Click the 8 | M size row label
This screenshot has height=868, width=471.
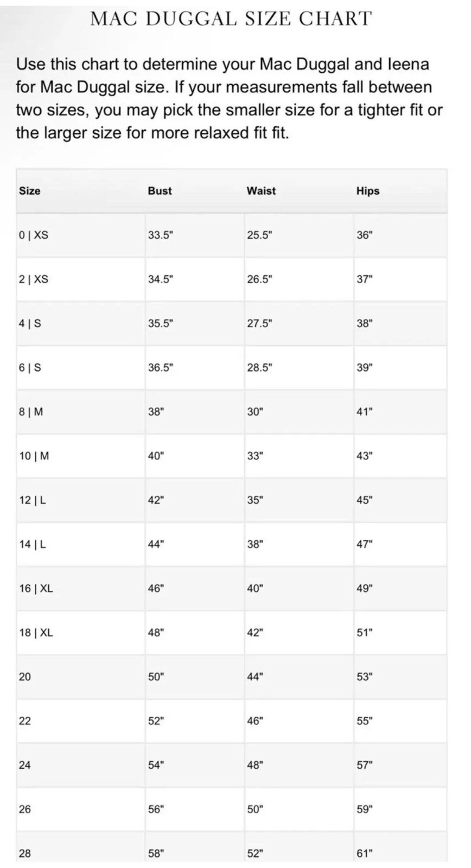[31, 412]
